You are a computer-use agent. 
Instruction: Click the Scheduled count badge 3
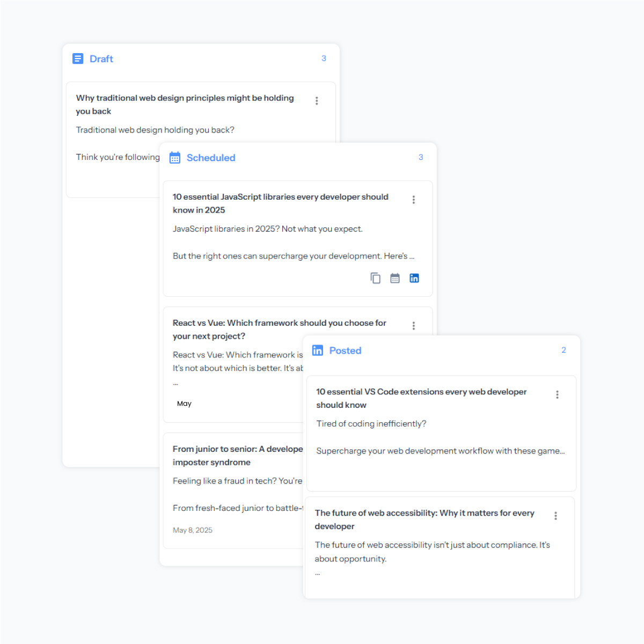[421, 157]
